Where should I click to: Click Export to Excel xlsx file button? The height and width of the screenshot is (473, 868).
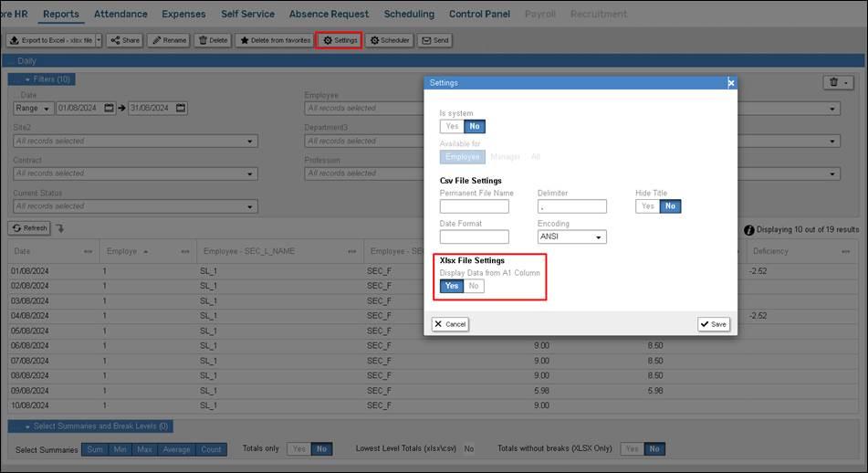click(x=50, y=40)
